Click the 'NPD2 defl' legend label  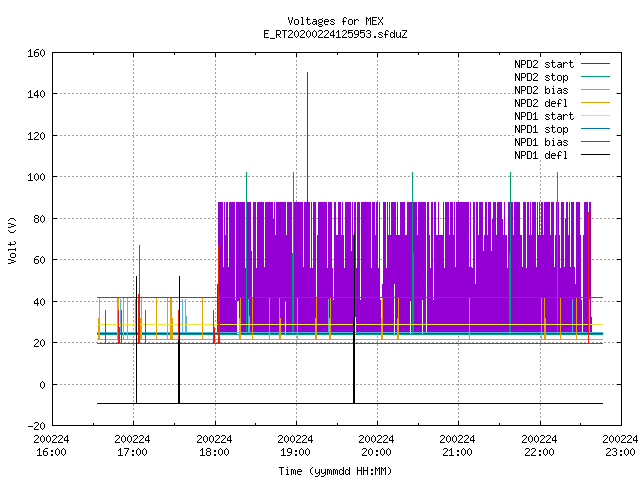click(541, 103)
